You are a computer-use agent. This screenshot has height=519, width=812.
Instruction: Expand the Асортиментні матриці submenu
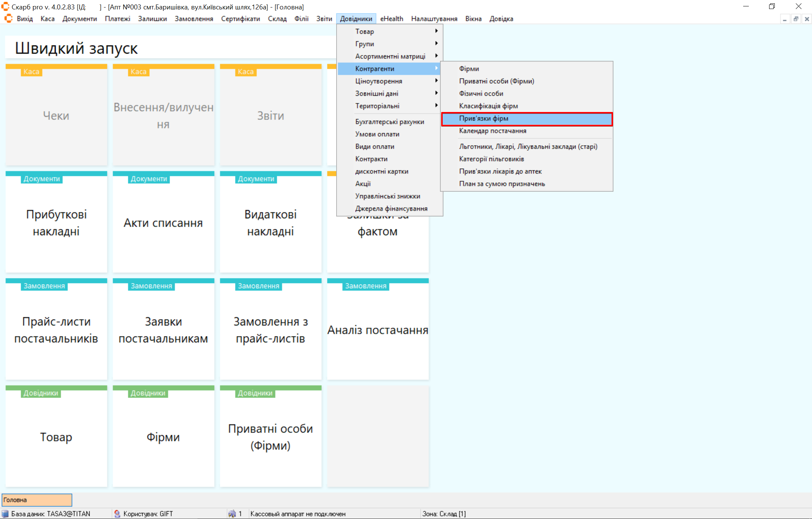pos(390,56)
